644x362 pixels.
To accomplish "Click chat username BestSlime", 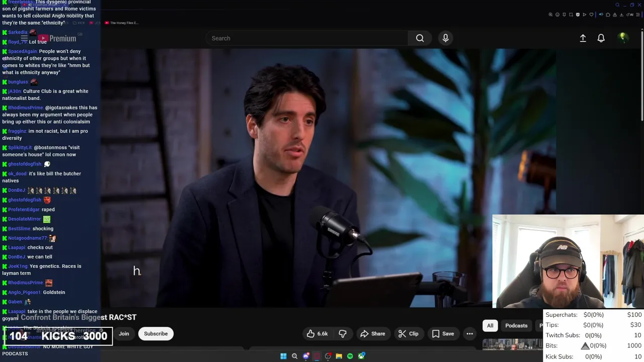I will pyautogui.click(x=20, y=229).
